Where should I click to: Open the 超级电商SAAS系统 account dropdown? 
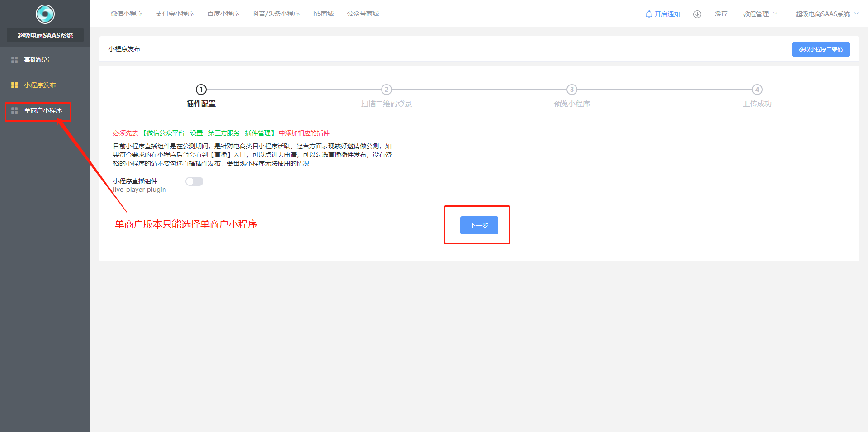[x=826, y=14]
